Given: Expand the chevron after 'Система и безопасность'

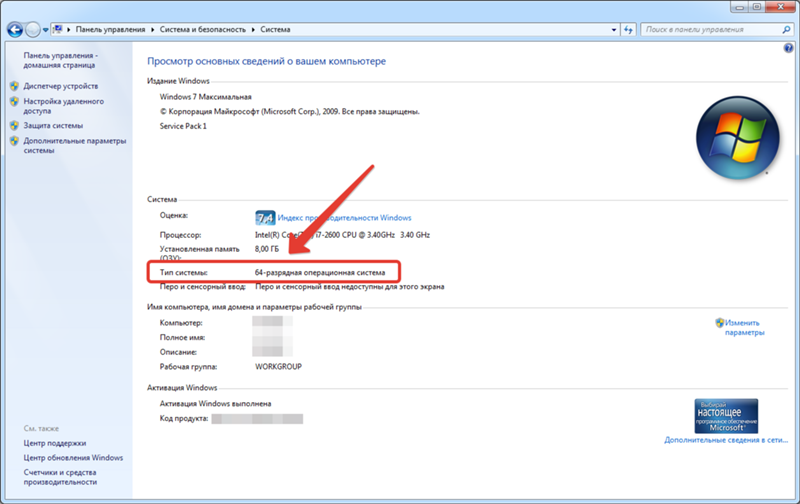Looking at the screenshot, I should pyautogui.click(x=253, y=30).
